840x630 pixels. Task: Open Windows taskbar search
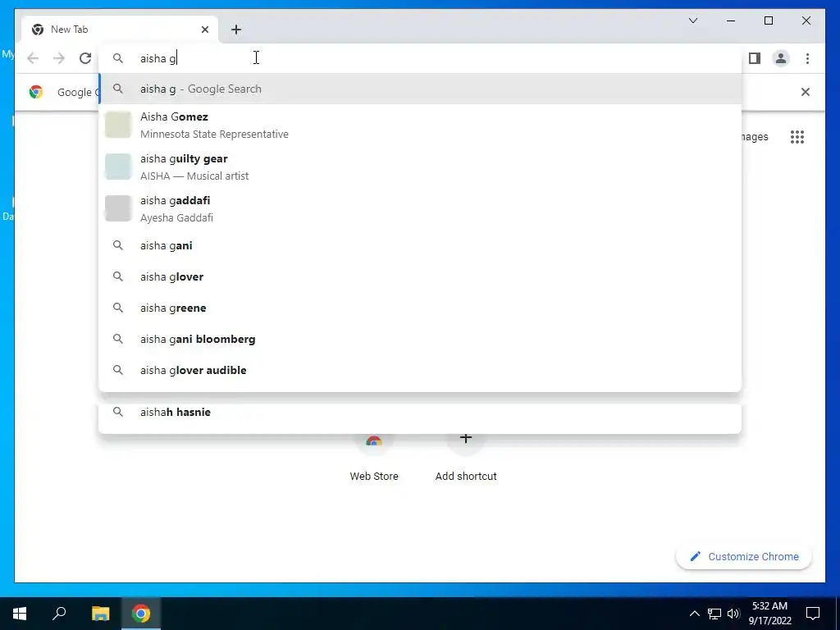59,614
